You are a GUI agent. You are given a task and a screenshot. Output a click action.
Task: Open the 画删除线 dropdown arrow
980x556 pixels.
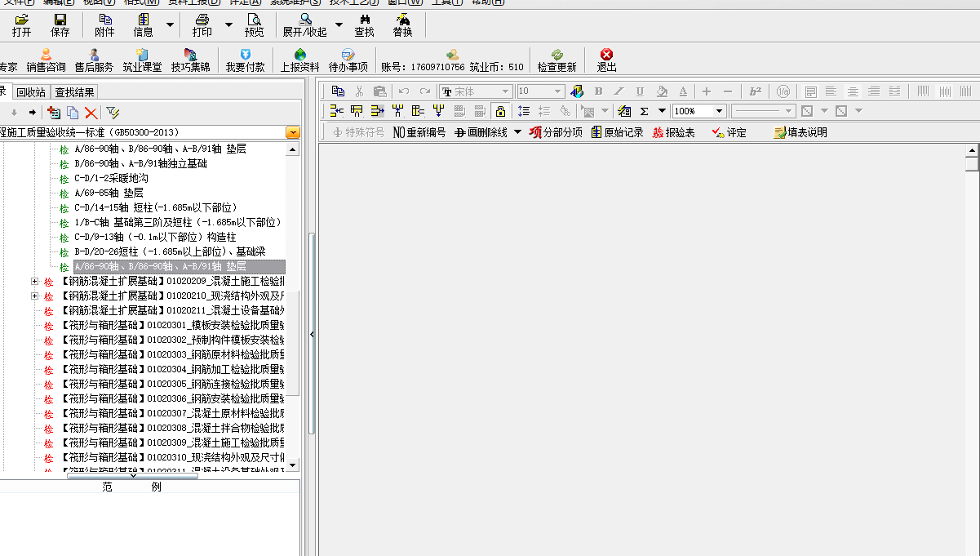tap(516, 133)
